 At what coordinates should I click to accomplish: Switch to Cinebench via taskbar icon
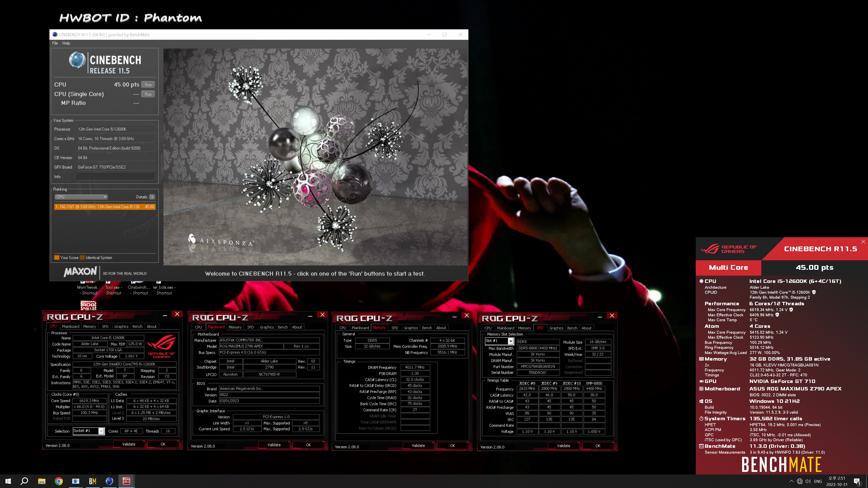[x=109, y=481]
